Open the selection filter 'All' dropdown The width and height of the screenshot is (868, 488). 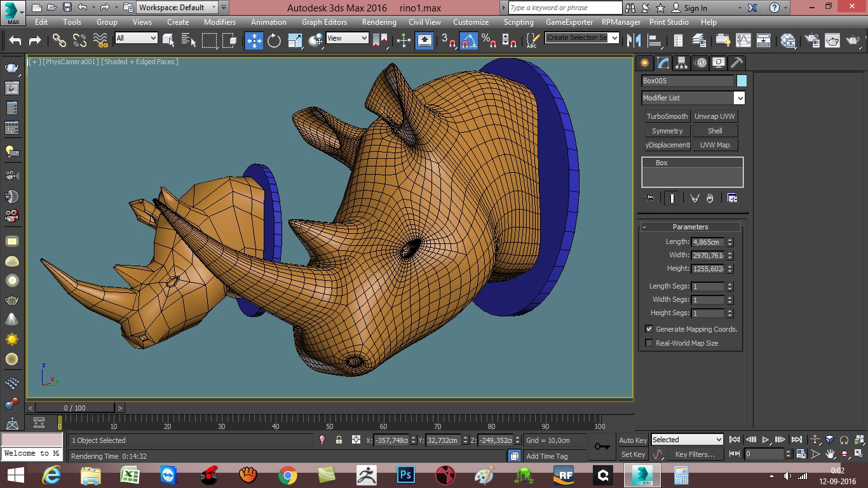point(153,38)
